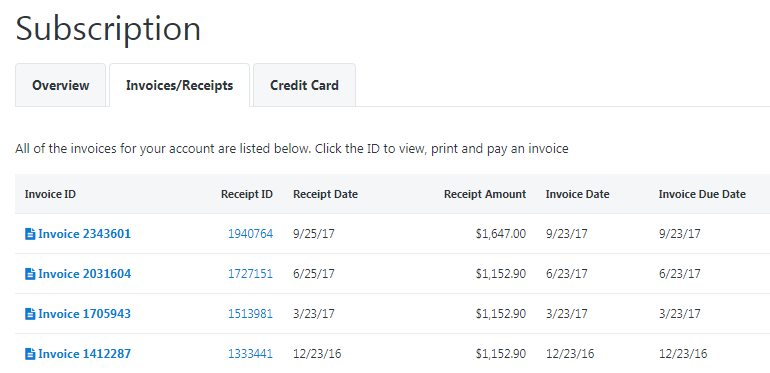Click the Receipt Amount column header
Image resolution: width=770 pixels, height=373 pixels.
point(485,194)
